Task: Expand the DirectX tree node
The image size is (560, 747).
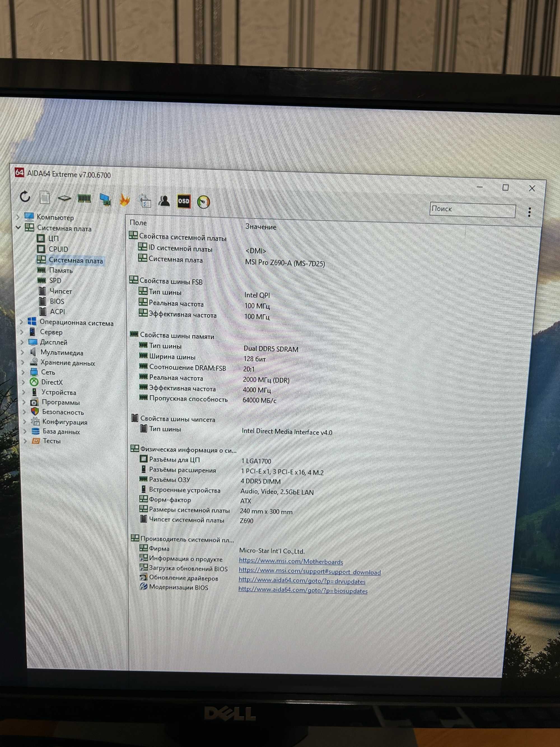Action: (24, 382)
